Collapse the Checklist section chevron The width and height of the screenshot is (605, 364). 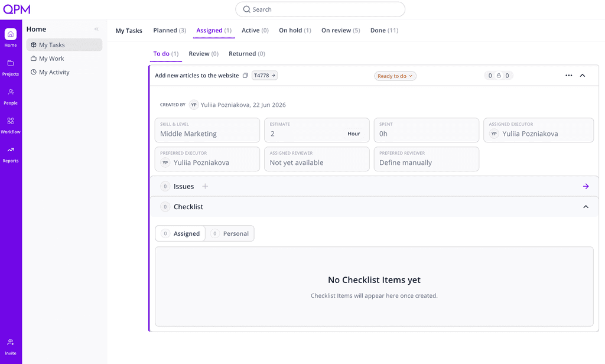586,207
